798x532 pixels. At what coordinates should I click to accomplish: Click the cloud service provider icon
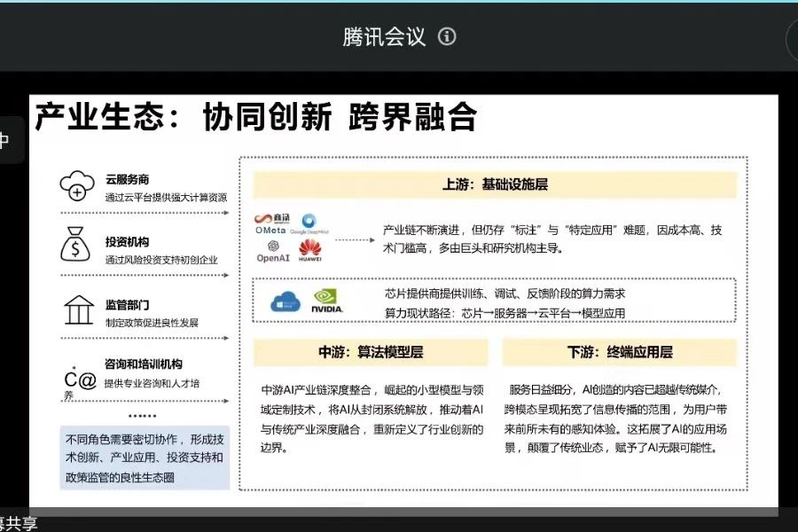click(x=77, y=186)
